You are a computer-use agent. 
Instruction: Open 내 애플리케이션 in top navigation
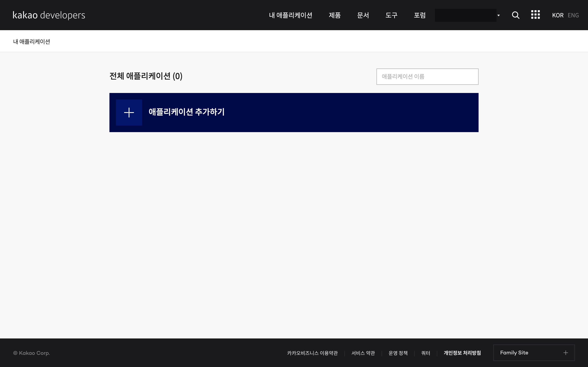click(290, 15)
